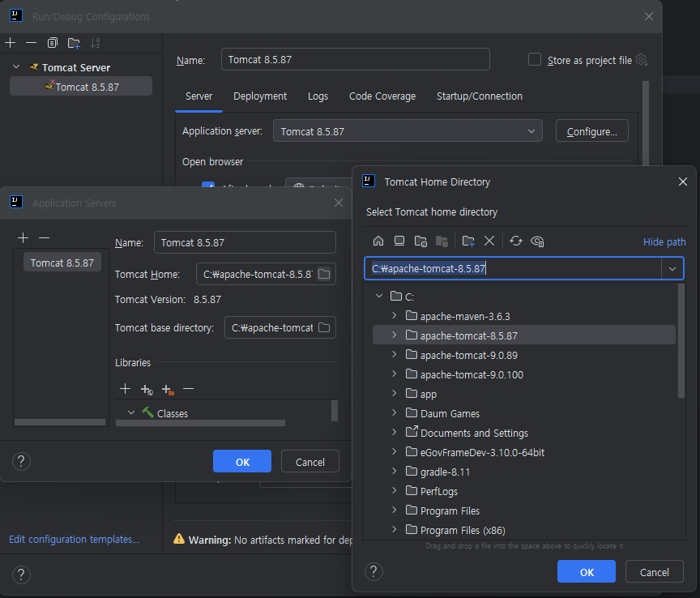The image size is (700, 598).
Task: Click OK in Application Servers dialog
Action: pyautogui.click(x=242, y=461)
